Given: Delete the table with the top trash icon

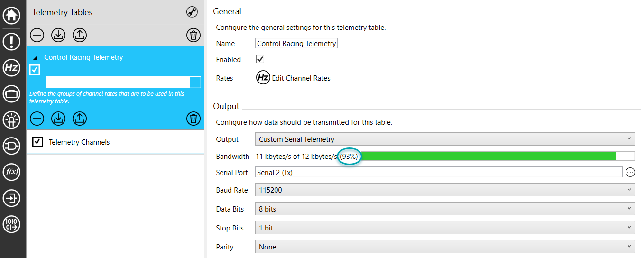Looking at the screenshot, I should (x=193, y=35).
